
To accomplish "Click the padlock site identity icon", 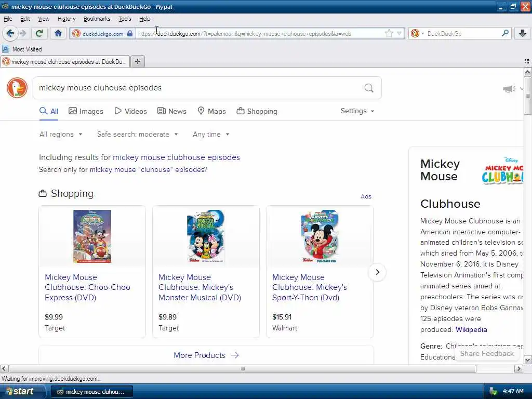I will point(129,33).
